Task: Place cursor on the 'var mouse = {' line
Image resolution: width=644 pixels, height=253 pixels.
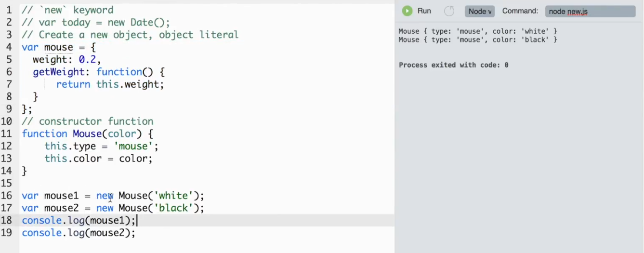Action: coord(59,47)
